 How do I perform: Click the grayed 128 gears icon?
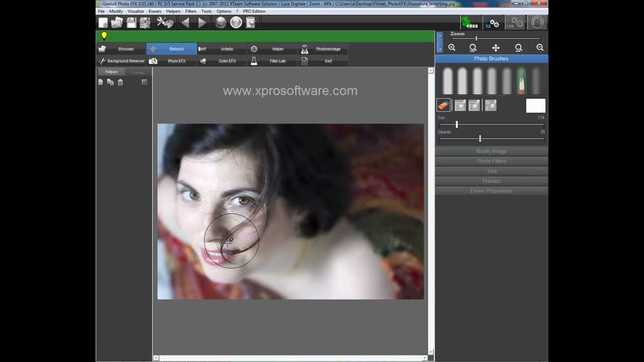click(515, 23)
